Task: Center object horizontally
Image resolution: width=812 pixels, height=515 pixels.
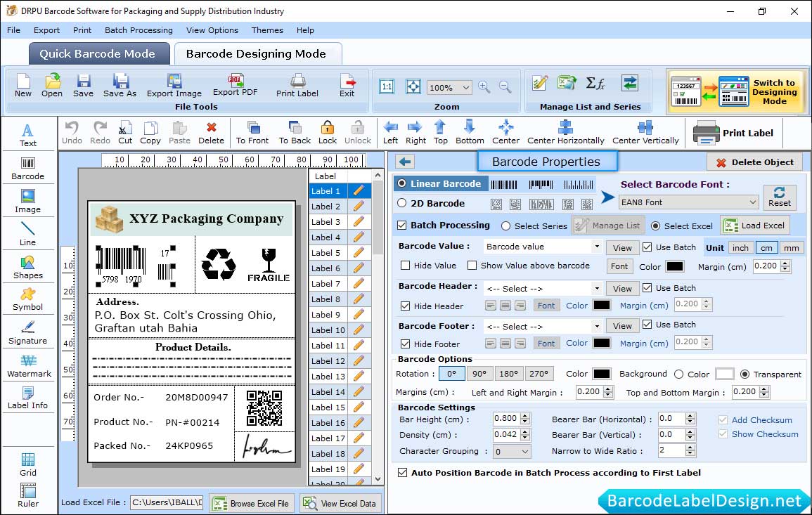Action: (565, 133)
